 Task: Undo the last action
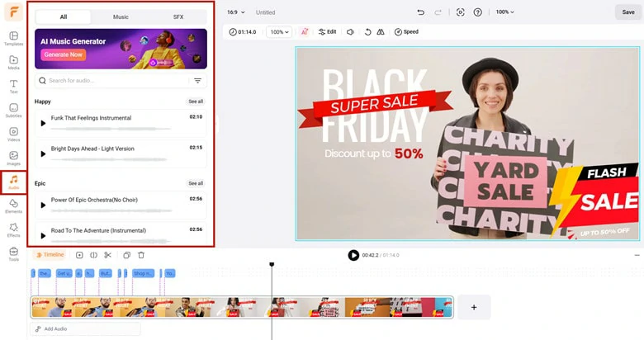420,12
